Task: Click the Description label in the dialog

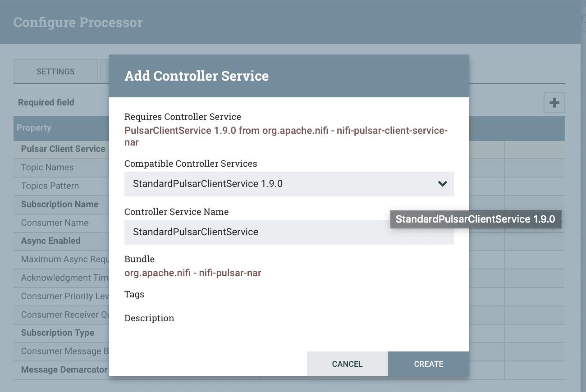Action: [x=149, y=319]
